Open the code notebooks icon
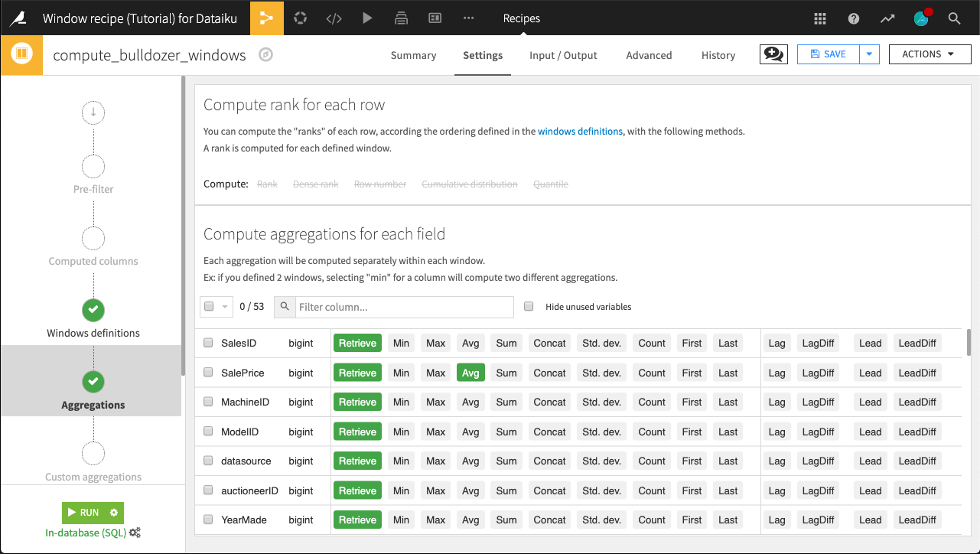The image size is (980, 554). [334, 18]
